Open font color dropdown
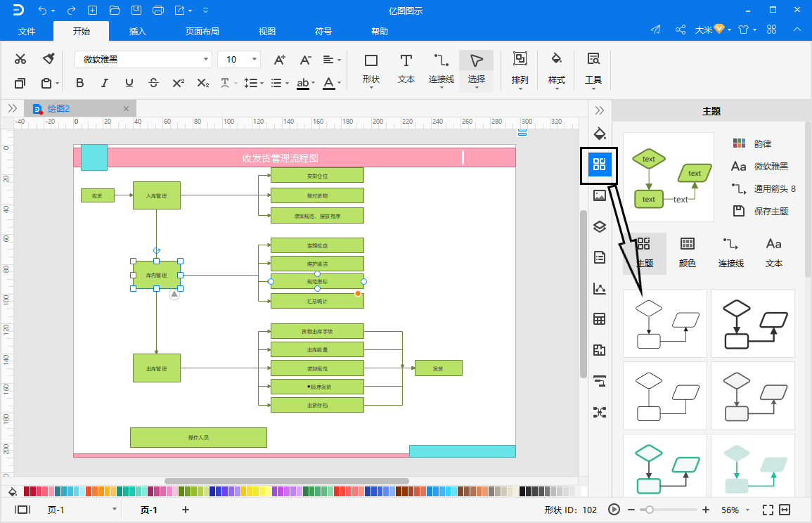 331,83
